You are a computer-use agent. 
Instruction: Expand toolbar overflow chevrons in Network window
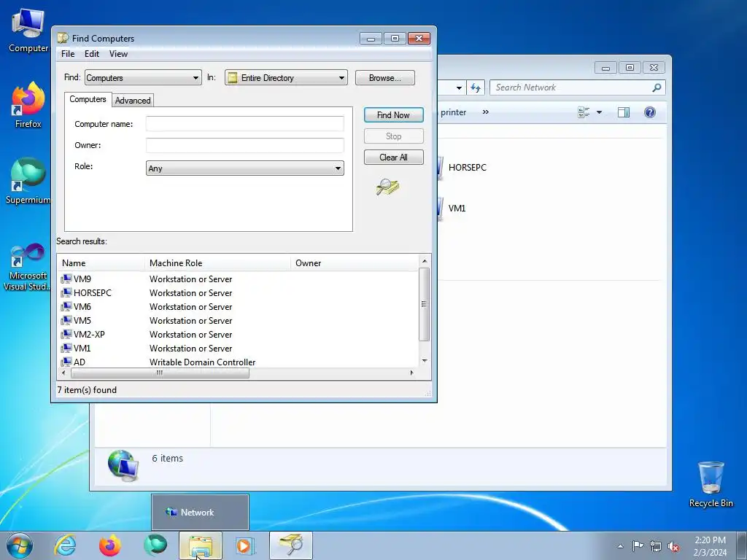[x=485, y=112]
